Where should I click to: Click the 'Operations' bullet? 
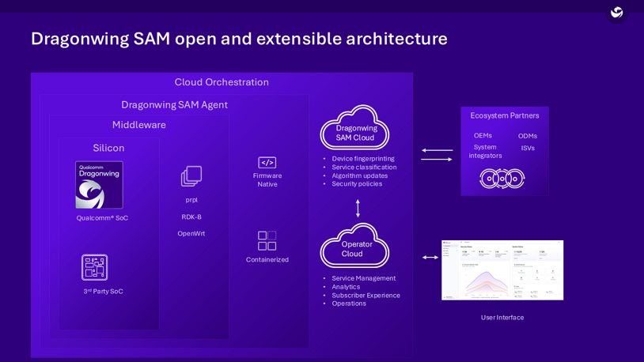(349, 304)
